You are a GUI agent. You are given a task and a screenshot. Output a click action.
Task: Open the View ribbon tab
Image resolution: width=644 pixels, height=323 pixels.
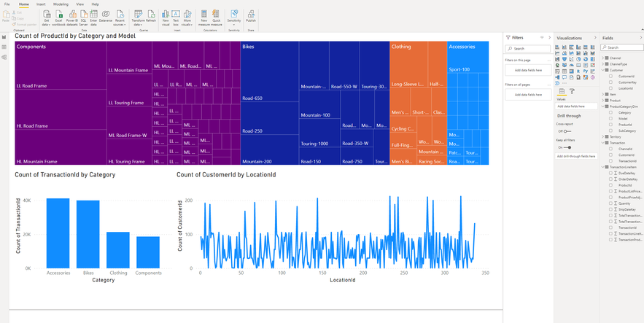(80, 4)
